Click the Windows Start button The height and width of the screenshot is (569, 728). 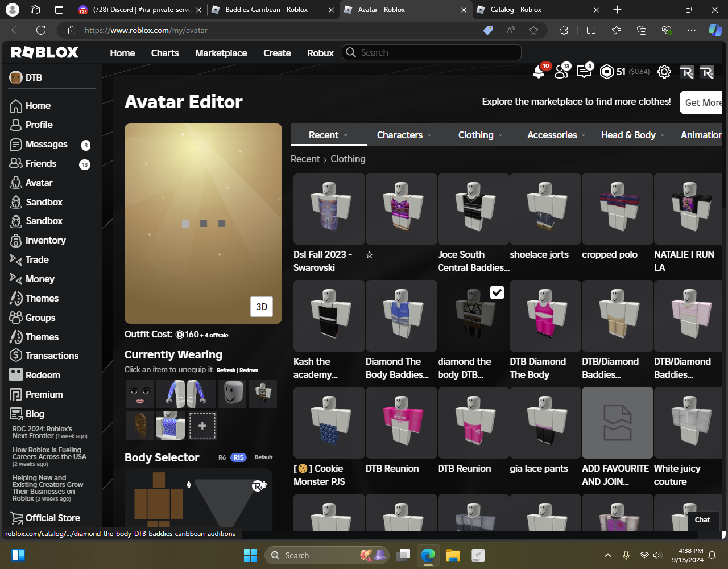click(250, 555)
